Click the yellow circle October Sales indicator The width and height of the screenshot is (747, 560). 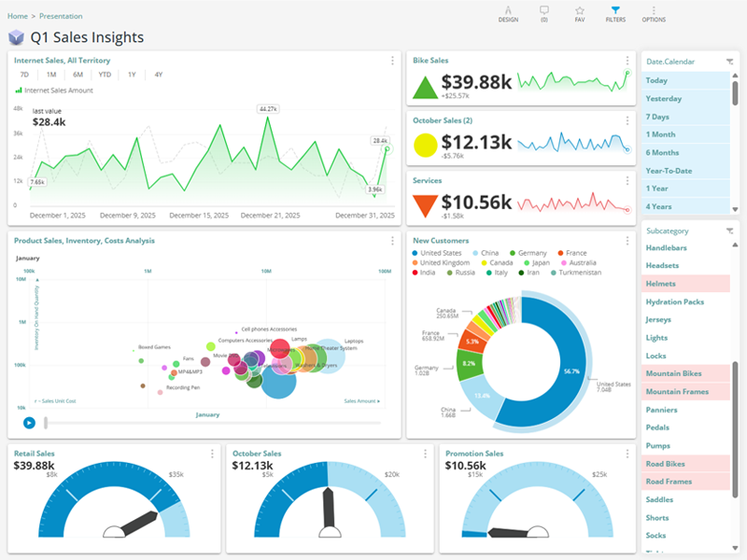(425, 146)
